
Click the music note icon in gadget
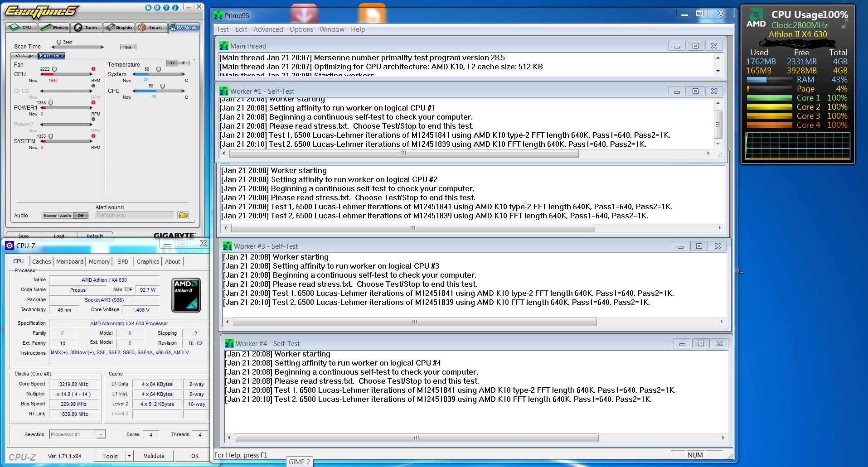click(x=844, y=24)
